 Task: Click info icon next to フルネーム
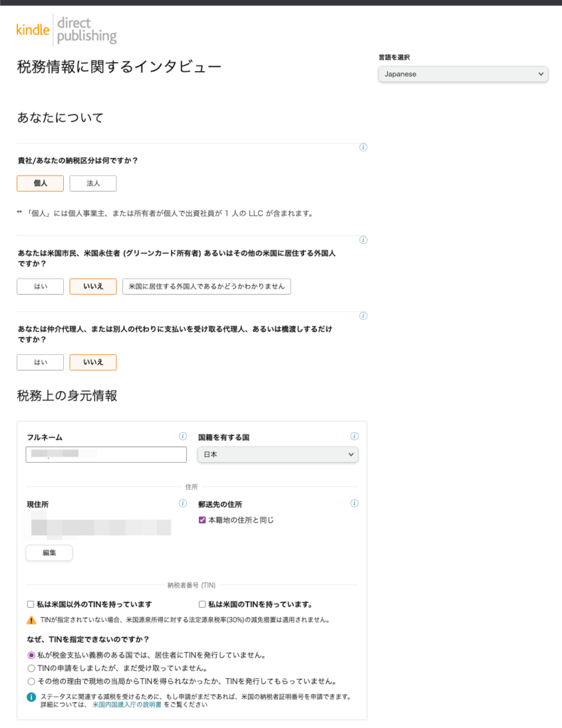tap(183, 437)
